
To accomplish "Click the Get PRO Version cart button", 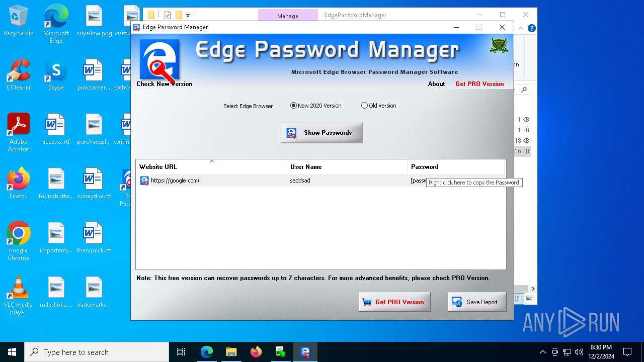I will point(394,302).
